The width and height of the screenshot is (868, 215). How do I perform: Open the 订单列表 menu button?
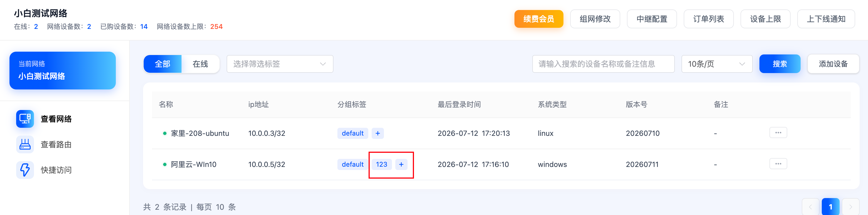tap(708, 19)
